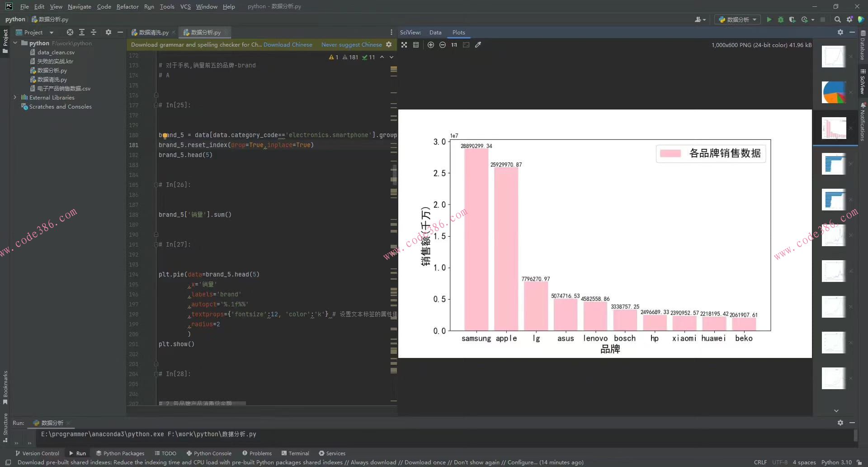
Task: Switch to the Data tab in SciView
Action: [x=435, y=32]
